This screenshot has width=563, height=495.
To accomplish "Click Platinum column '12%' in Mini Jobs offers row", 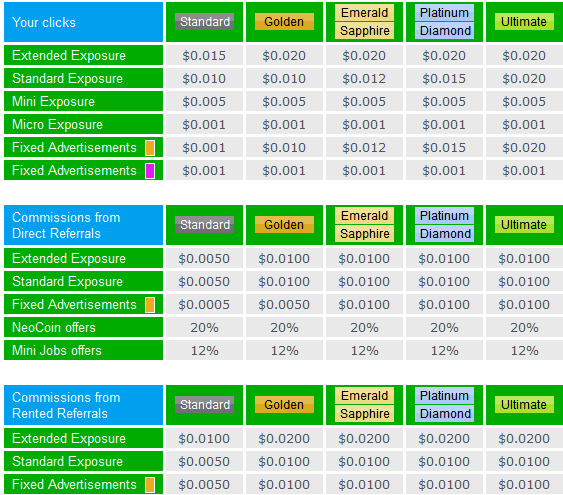I will (445, 351).
